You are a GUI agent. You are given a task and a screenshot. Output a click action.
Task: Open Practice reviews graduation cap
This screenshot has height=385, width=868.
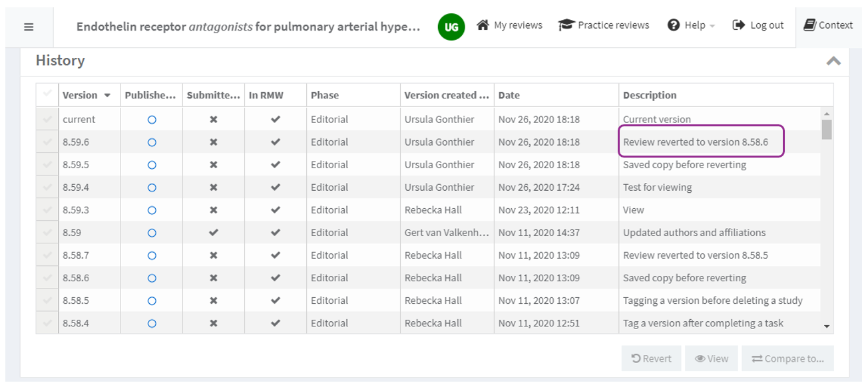(x=566, y=25)
